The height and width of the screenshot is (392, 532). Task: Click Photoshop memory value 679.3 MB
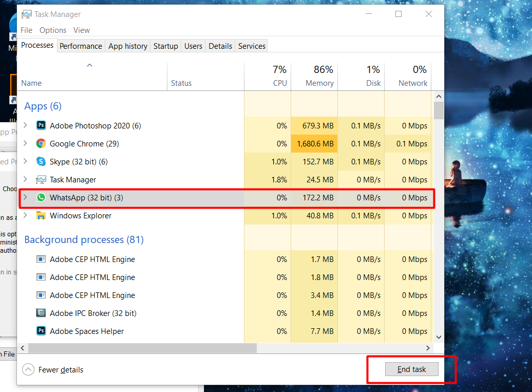pyautogui.click(x=318, y=125)
